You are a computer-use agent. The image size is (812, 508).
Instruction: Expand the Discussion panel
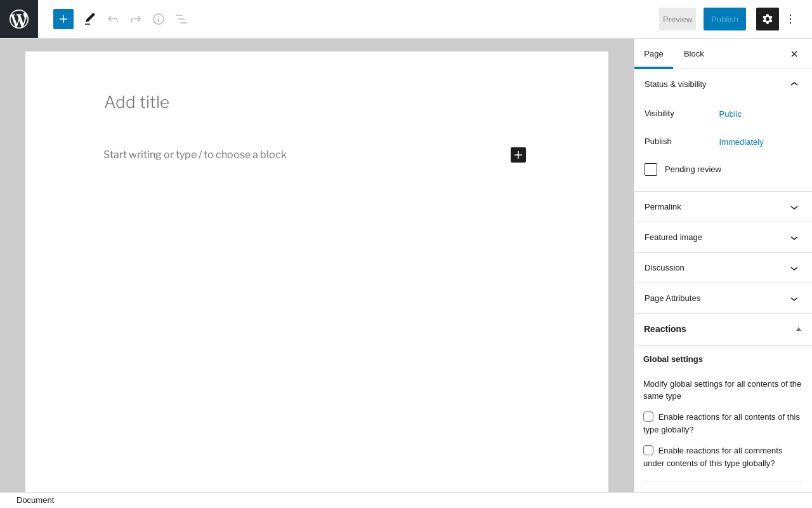pyautogui.click(x=723, y=268)
